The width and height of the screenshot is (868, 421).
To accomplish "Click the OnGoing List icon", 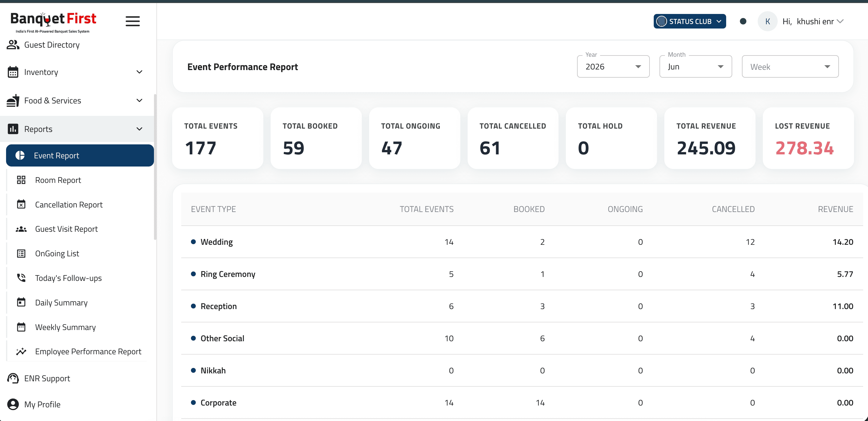I will 21,253.
